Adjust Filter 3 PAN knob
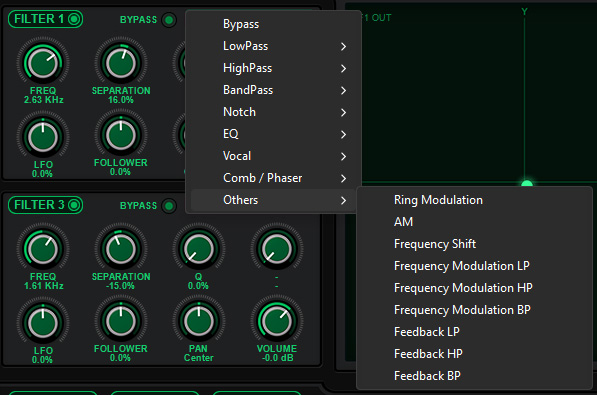The image size is (597, 395). (x=198, y=321)
